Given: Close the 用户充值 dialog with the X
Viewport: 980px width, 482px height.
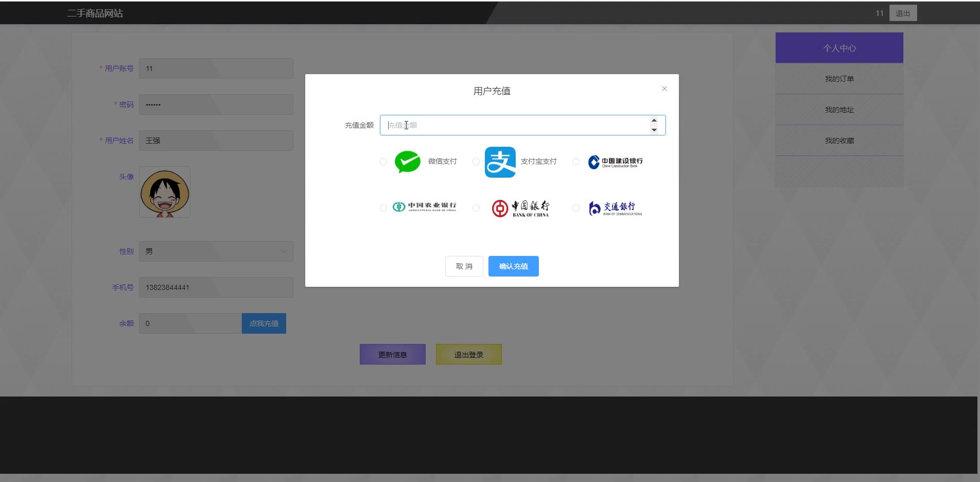Looking at the screenshot, I should pyautogui.click(x=664, y=89).
